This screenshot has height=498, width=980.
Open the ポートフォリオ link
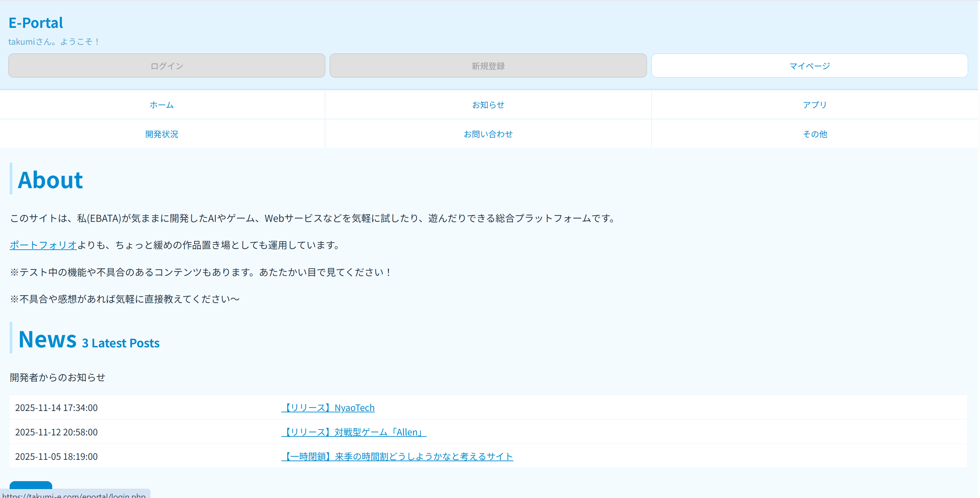(43, 245)
